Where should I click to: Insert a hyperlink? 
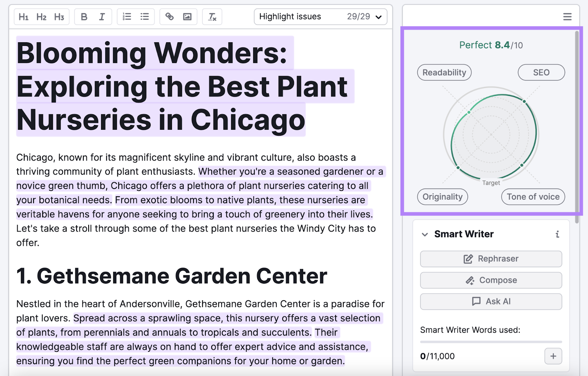tap(169, 17)
